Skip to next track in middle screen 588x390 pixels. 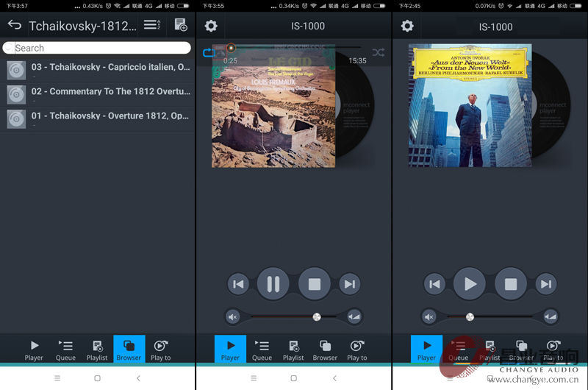pos(350,284)
